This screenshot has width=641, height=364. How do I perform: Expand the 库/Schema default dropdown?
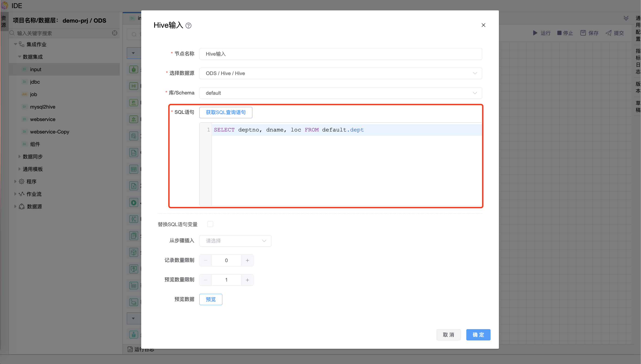[x=476, y=92]
